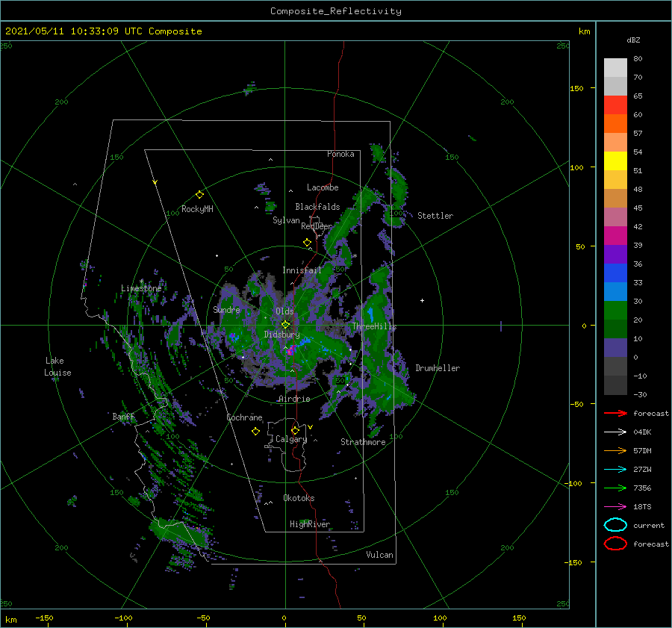The height and width of the screenshot is (628, 672).
Task: Click the cyan current ellipse in legend
Action: point(615,525)
